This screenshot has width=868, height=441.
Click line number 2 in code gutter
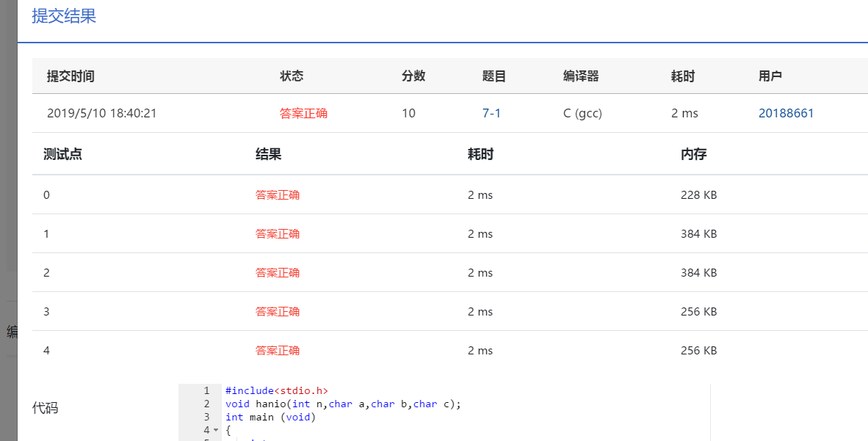(x=207, y=404)
